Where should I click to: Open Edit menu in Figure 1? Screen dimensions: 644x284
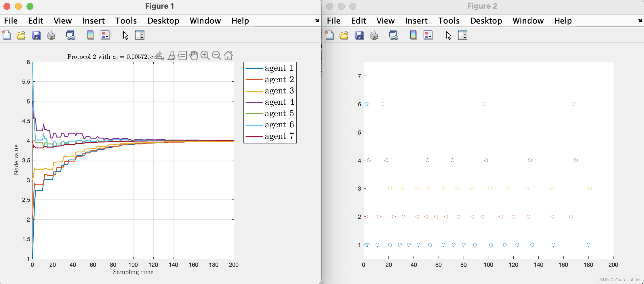coord(36,21)
